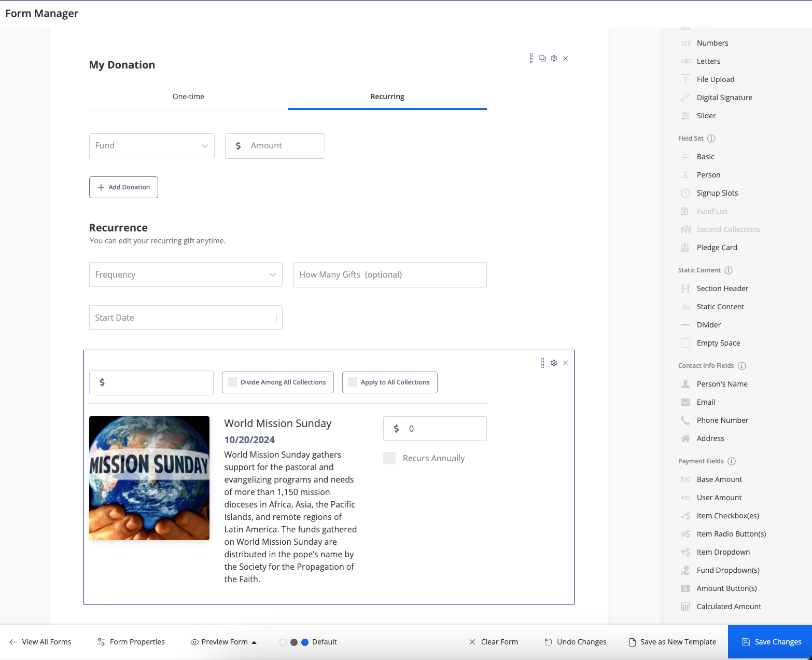Viewport: 812px width, 660px height.
Task: Add Signup Slots field set
Action: coord(717,193)
